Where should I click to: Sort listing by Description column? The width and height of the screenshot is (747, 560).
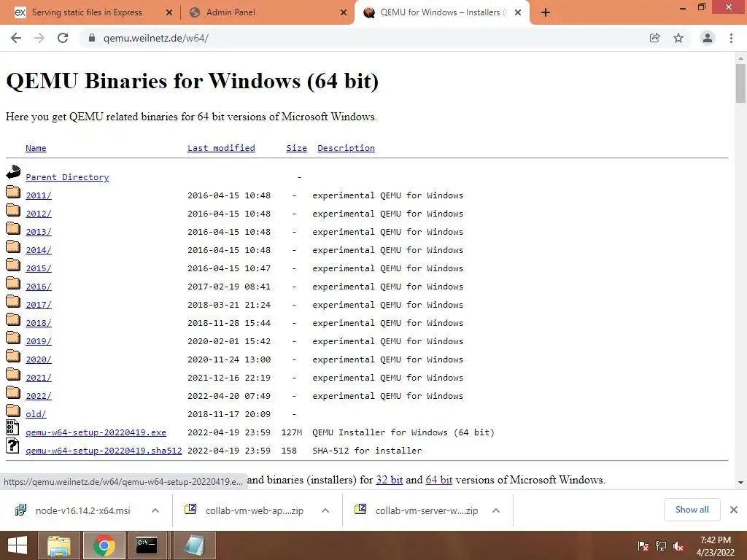346,148
